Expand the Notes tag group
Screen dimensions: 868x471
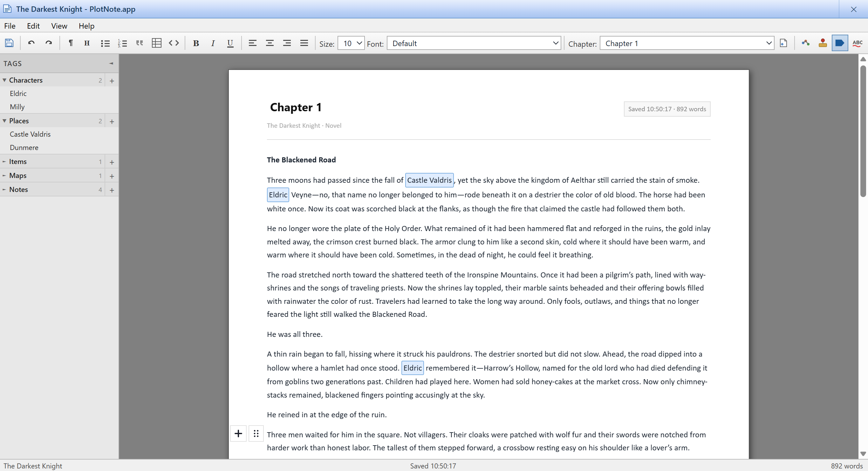click(x=4, y=189)
